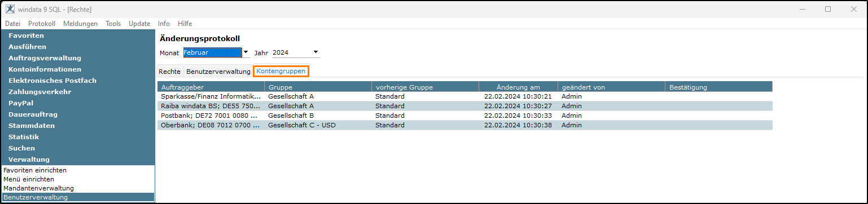
Task: Open the Jahr dropdown arrow
Action: pyautogui.click(x=315, y=52)
